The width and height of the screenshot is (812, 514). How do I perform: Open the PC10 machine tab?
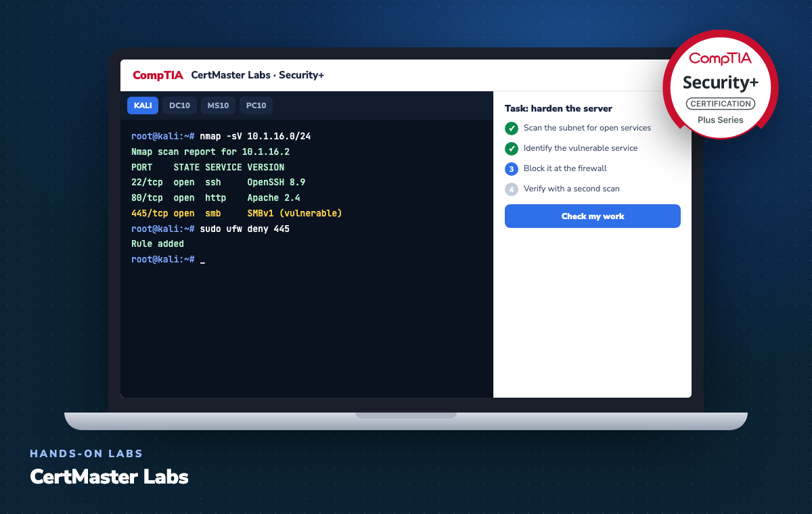point(256,106)
